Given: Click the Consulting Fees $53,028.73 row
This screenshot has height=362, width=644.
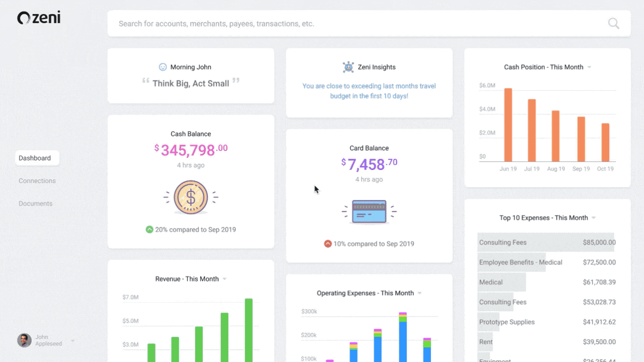Looking at the screenshot, I should tap(546, 302).
